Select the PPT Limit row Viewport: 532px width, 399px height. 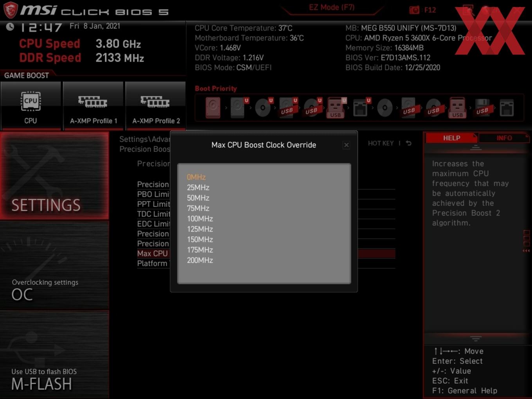point(153,204)
